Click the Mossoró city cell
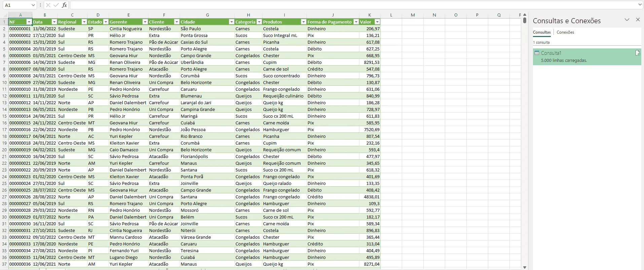The height and width of the screenshot is (270, 644). point(207,210)
